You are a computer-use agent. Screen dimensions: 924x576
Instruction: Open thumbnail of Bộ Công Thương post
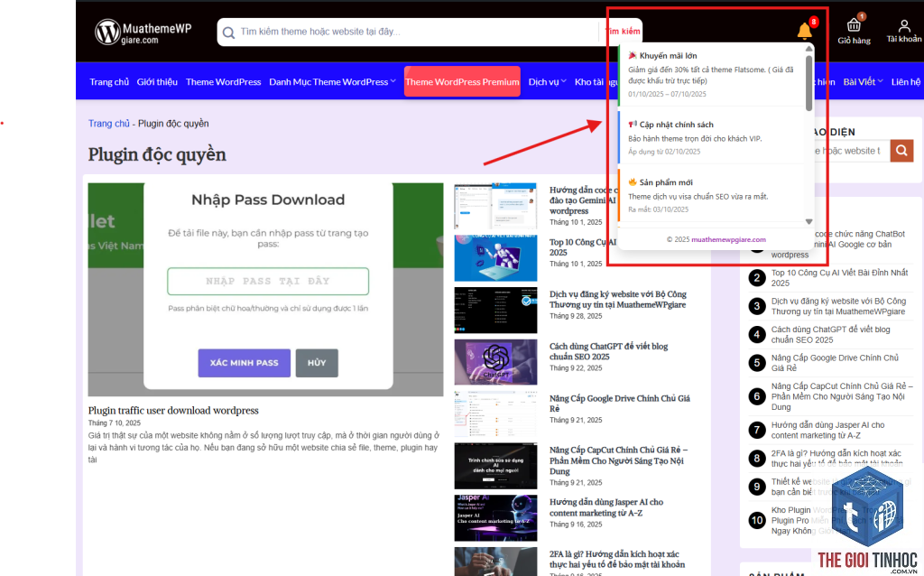click(x=495, y=310)
